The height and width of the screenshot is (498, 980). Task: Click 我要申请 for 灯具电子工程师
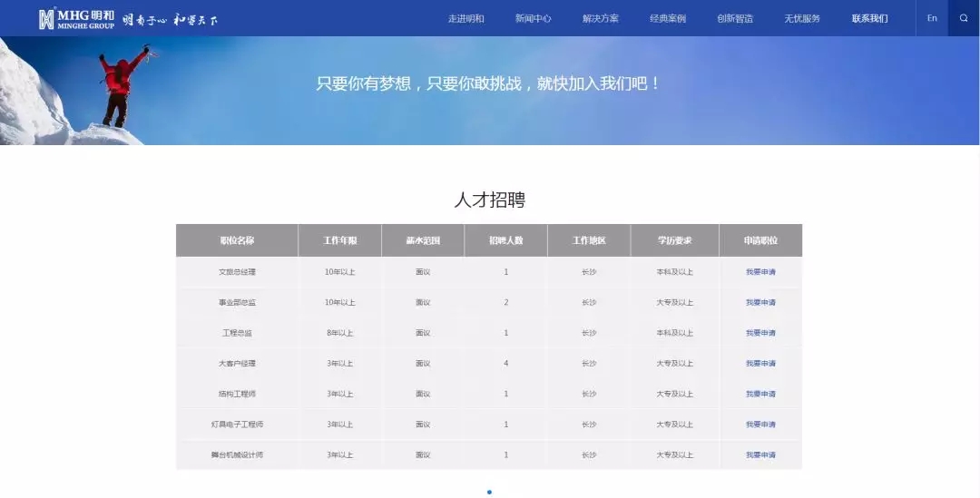(x=760, y=425)
